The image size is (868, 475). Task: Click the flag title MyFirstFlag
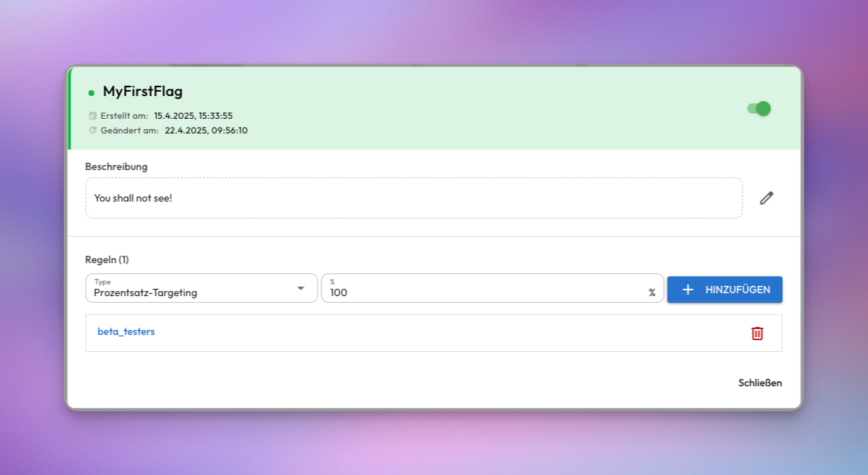(143, 91)
